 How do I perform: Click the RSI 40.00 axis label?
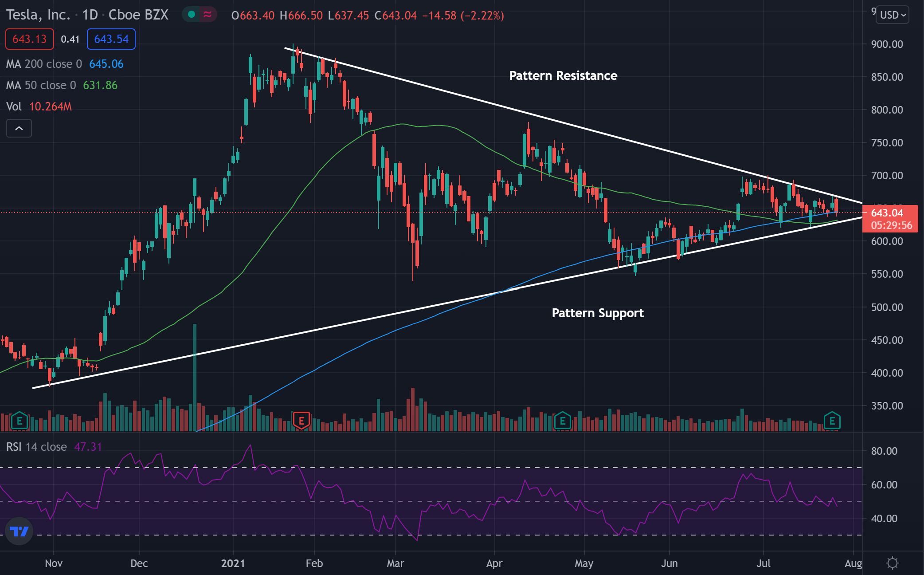884,519
